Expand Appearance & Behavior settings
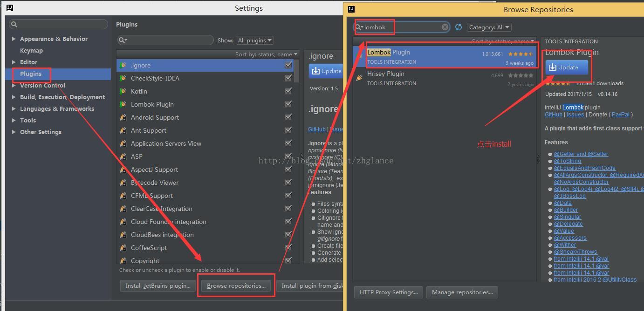 [x=14, y=39]
